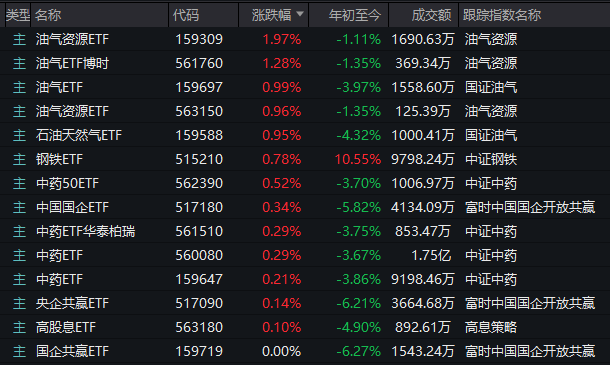This screenshot has height=365, width=610.
Task: Open 油气资源ETF with code 159309
Action: [305, 39]
